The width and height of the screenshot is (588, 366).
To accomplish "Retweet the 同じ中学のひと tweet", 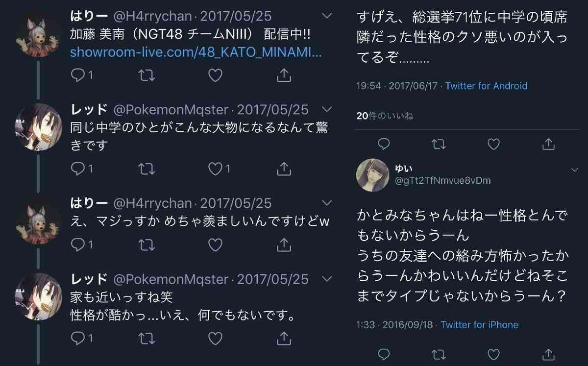I will [x=147, y=169].
